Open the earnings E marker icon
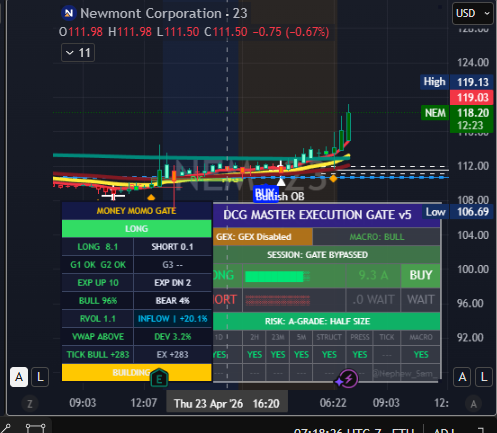The height and width of the screenshot is (433, 497). 159,379
